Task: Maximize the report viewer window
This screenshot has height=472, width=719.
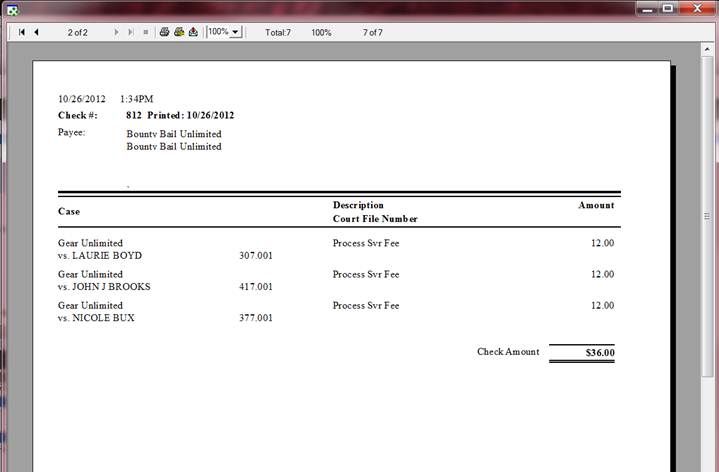Action: 668,8
